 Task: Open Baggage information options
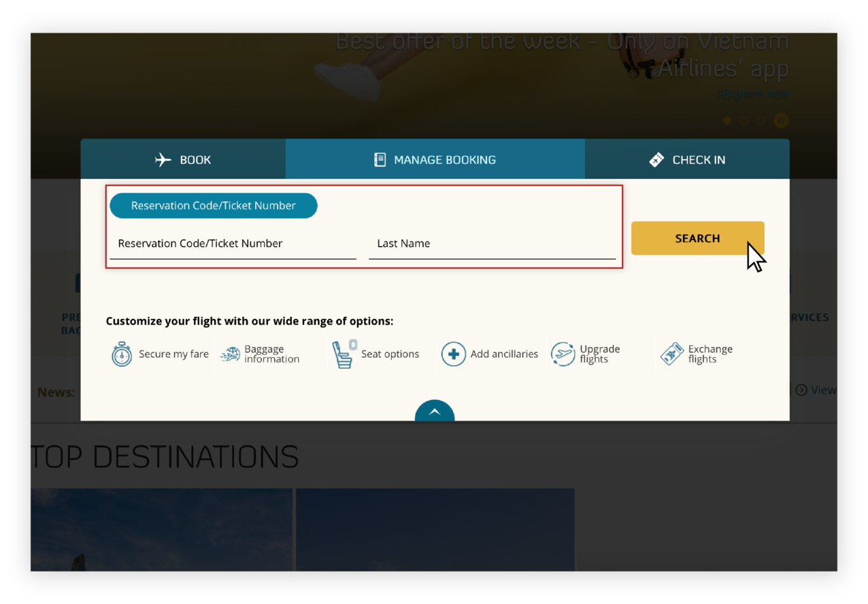pyautogui.click(x=229, y=354)
